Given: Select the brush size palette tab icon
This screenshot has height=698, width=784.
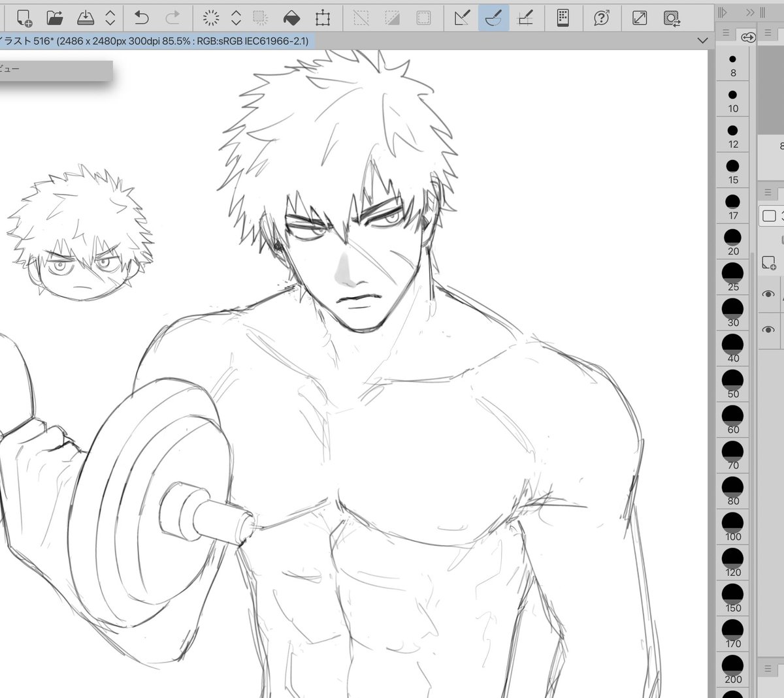Looking at the screenshot, I should point(748,37).
